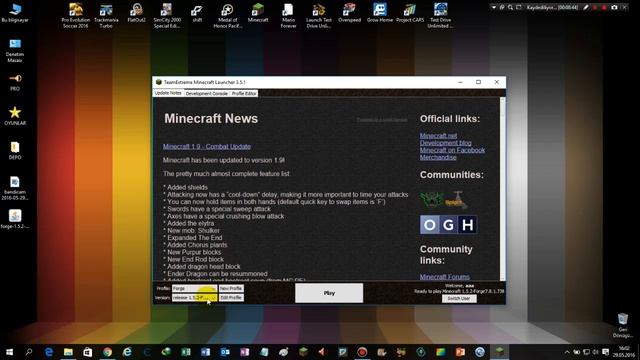Open the Minecraft.net link

click(x=438, y=136)
